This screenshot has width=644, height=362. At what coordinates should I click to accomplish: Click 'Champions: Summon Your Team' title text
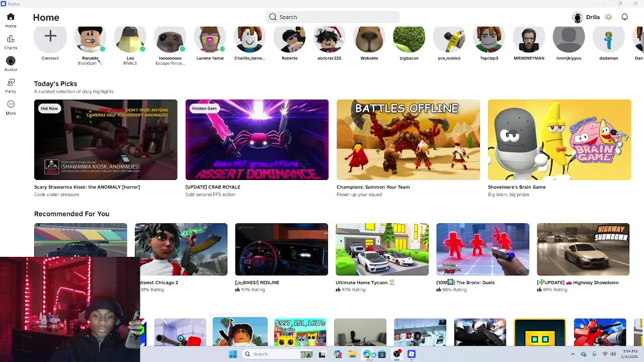tap(373, 187)
